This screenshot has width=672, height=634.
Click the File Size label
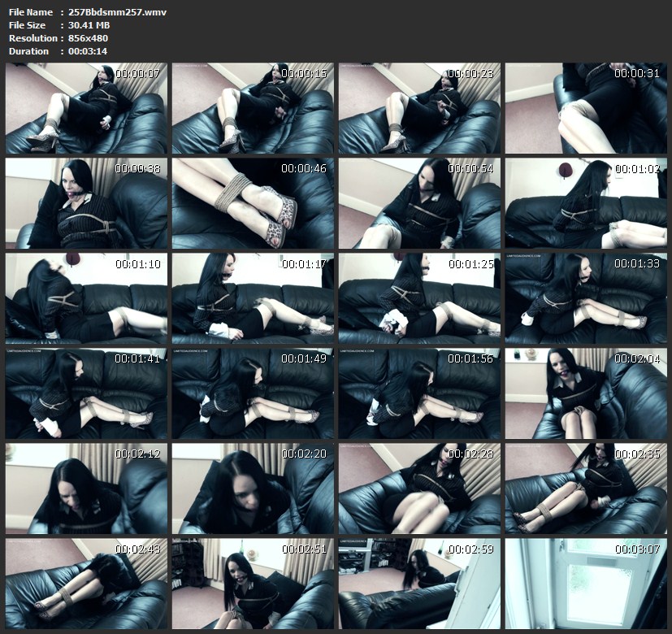(x=27, y=25)
